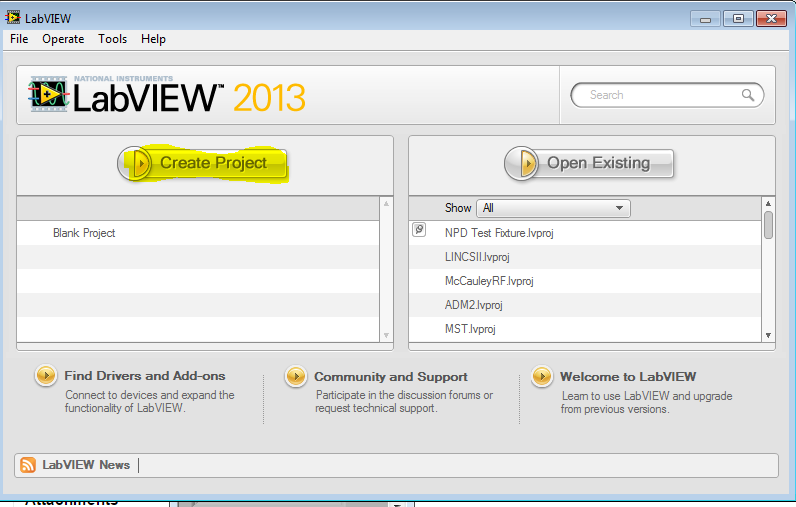Open MST.lvproj from recent list
The width and height of the screenshot is (796, 507).
tap(470, 329)
